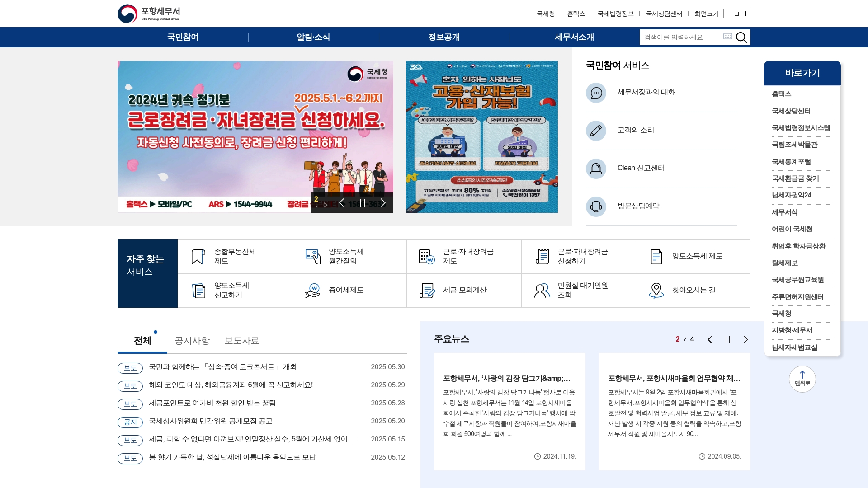
Task: Increase screen size with plus button
Action: click(746, 14)
